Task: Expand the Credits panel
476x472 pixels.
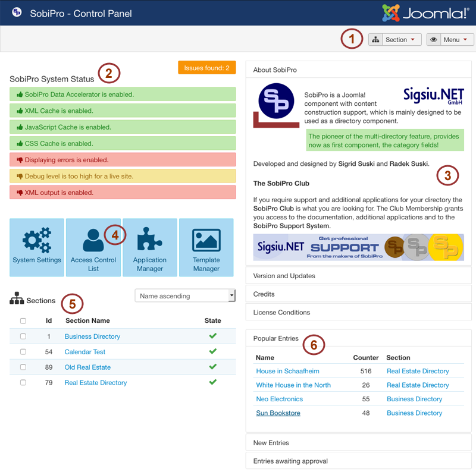Action: click(x=359, y=294)
